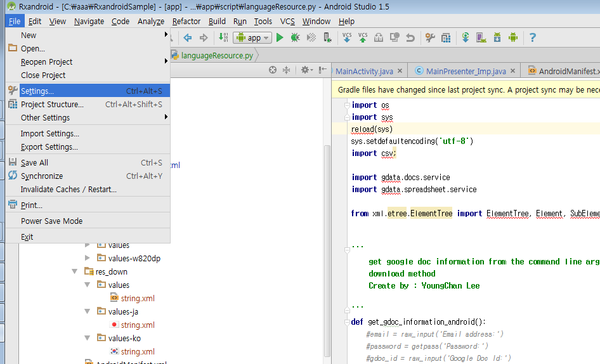Toggle Power Save Mode in File menu

[x=51, y=221]
